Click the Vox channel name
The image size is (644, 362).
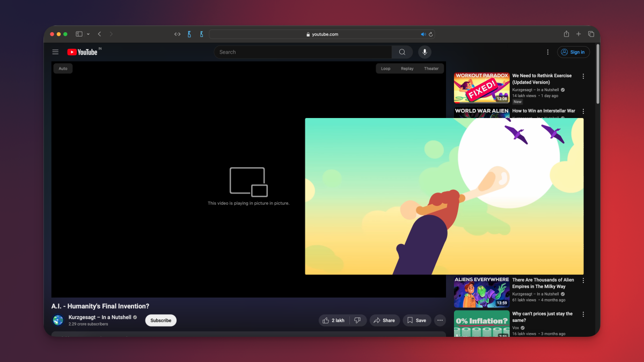pos(516,328)
